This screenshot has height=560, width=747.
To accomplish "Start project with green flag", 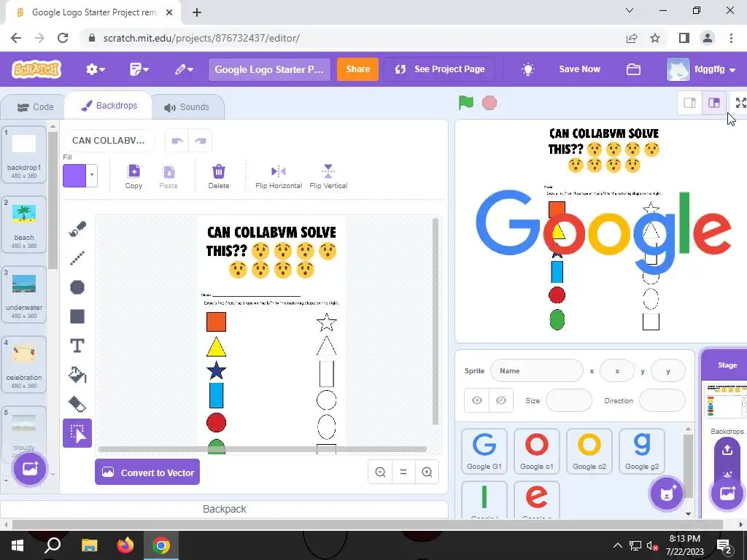I will 465,103.
